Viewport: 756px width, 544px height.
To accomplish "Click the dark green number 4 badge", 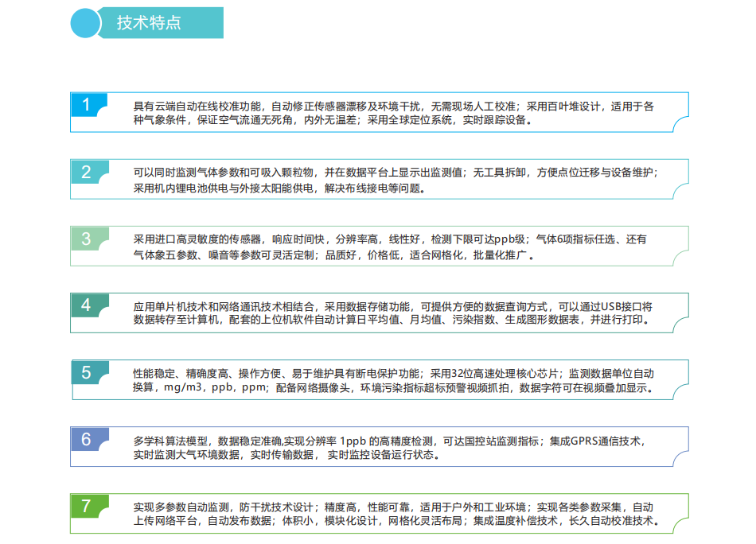I will [88, 305].
